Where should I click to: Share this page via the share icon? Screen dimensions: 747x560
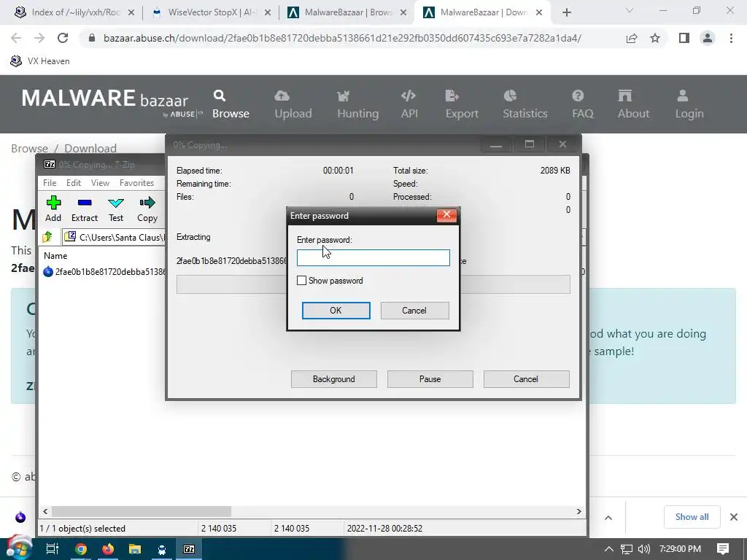pos(632,39)
